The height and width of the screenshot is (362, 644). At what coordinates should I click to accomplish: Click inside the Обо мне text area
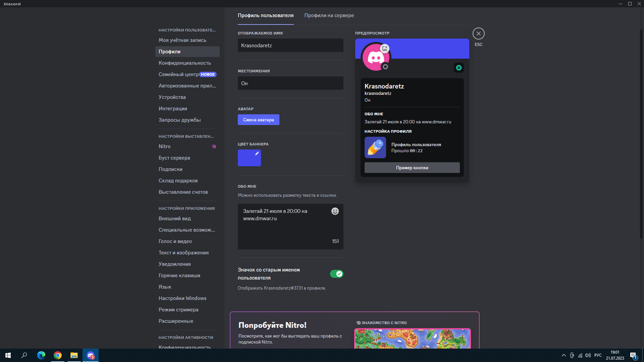click(290, 227)
